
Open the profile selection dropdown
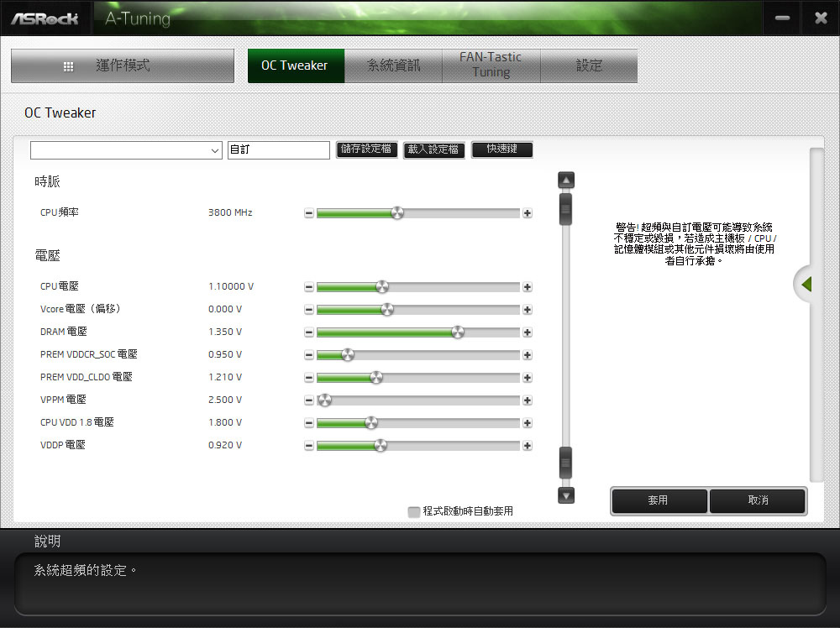point(127,150)
